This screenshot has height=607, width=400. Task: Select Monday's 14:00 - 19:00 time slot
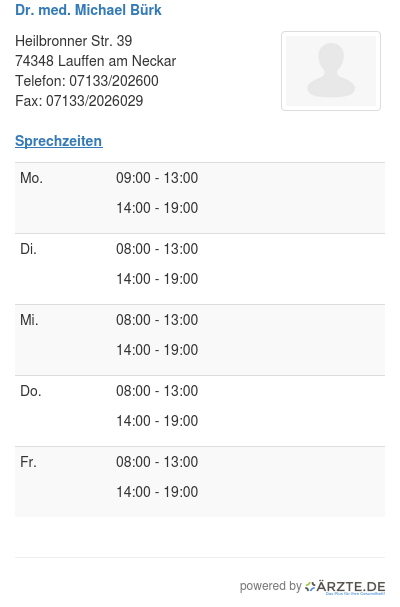click(x=157, y=208)
